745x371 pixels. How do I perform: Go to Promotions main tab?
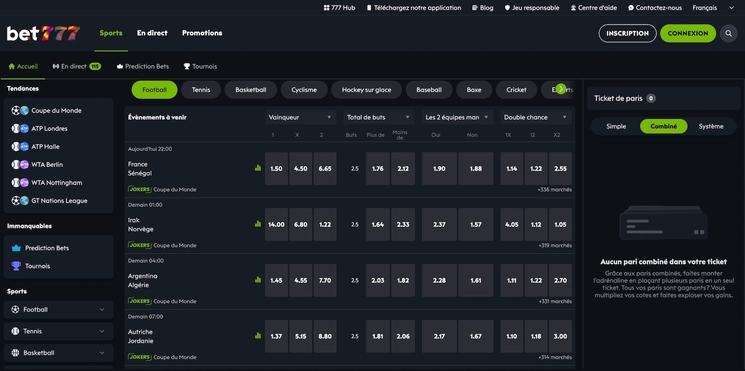click(202, 33)
